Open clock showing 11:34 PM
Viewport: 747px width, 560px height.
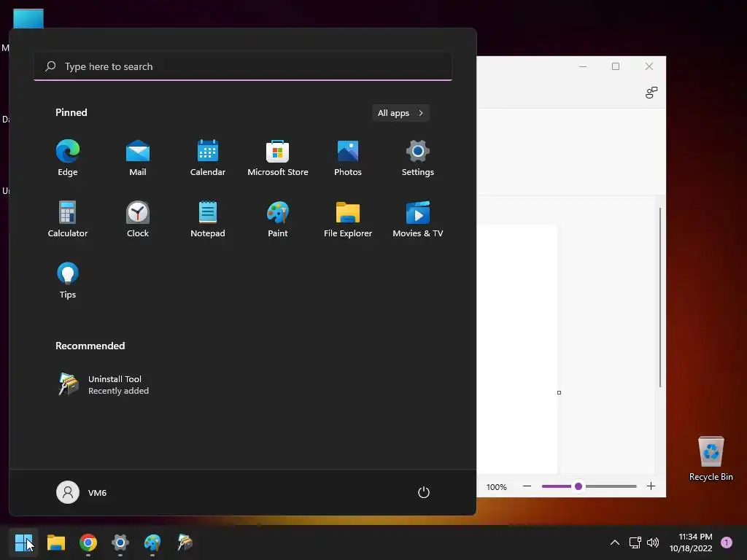[695, 537]
